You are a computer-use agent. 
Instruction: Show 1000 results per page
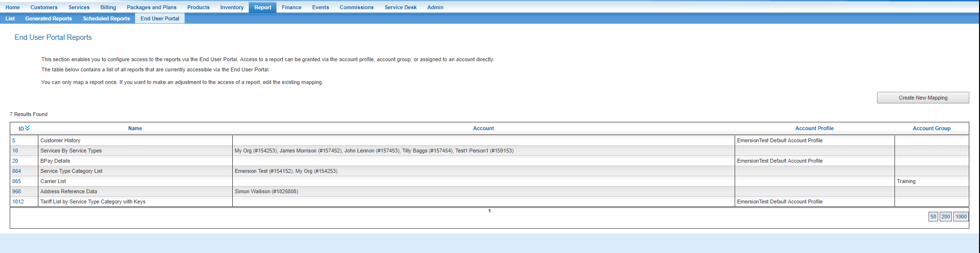(961, 217)
